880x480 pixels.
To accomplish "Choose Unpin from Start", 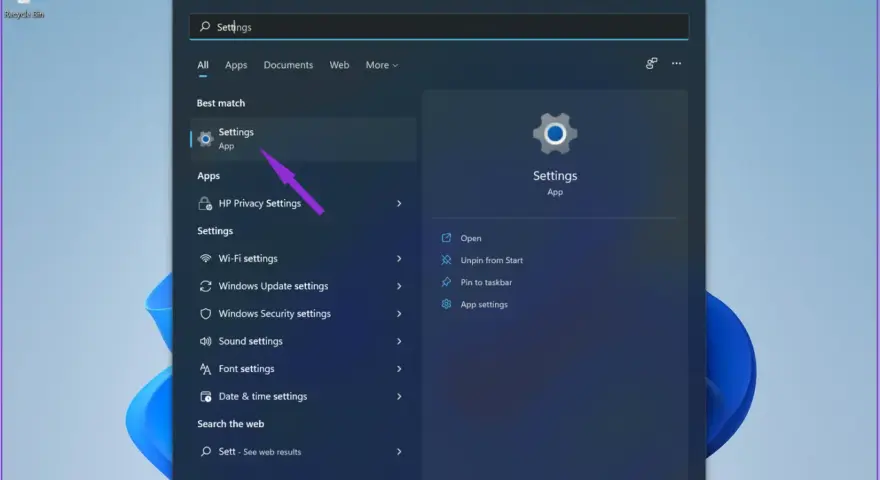I will point(492,260).
